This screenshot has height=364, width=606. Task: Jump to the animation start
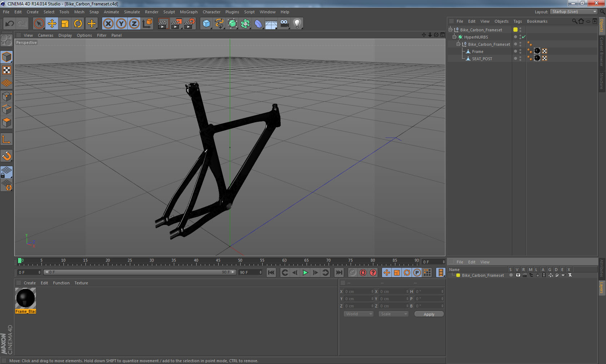(x=271, y=272)
